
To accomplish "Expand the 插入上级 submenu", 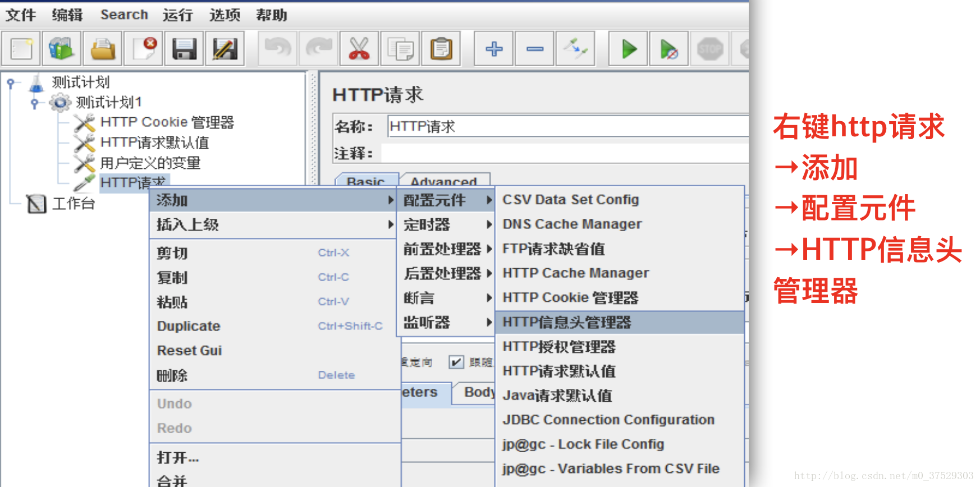I will click(x=273, y=224).
